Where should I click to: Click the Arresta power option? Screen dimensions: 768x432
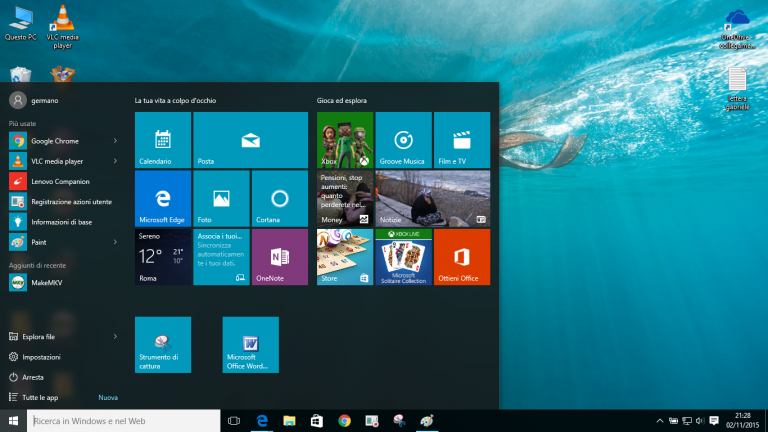[x=33, y=377]
